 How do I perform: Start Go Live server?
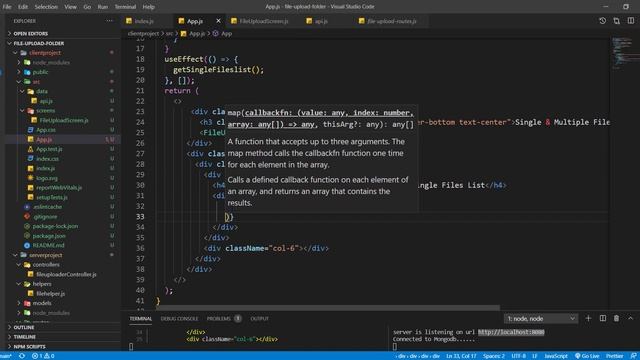pos(587,356)
